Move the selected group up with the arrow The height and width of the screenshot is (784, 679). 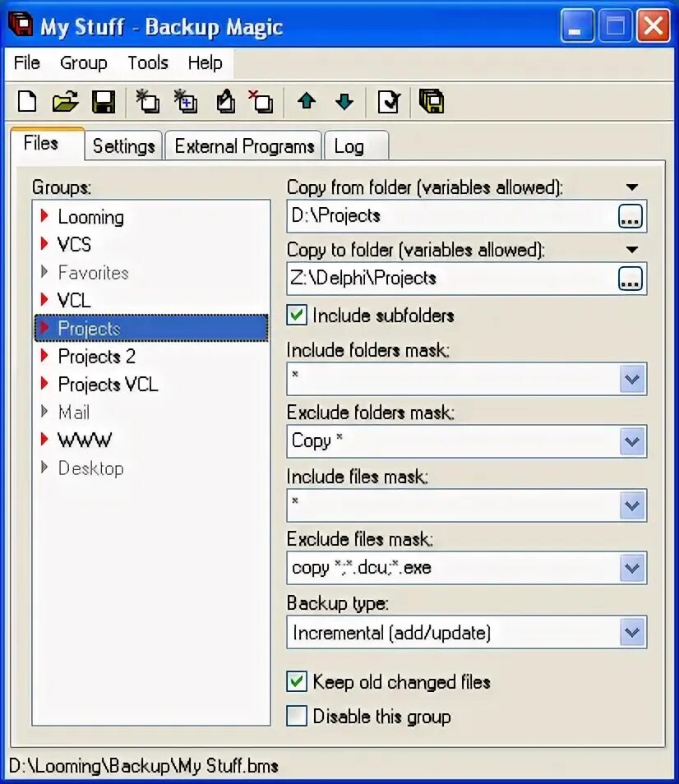(x=307, y=102)
